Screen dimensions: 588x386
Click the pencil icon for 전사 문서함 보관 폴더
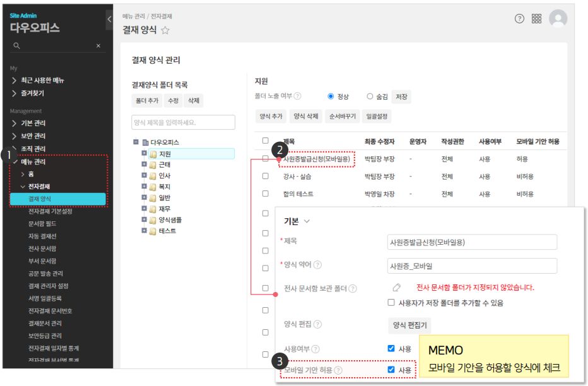396,288
